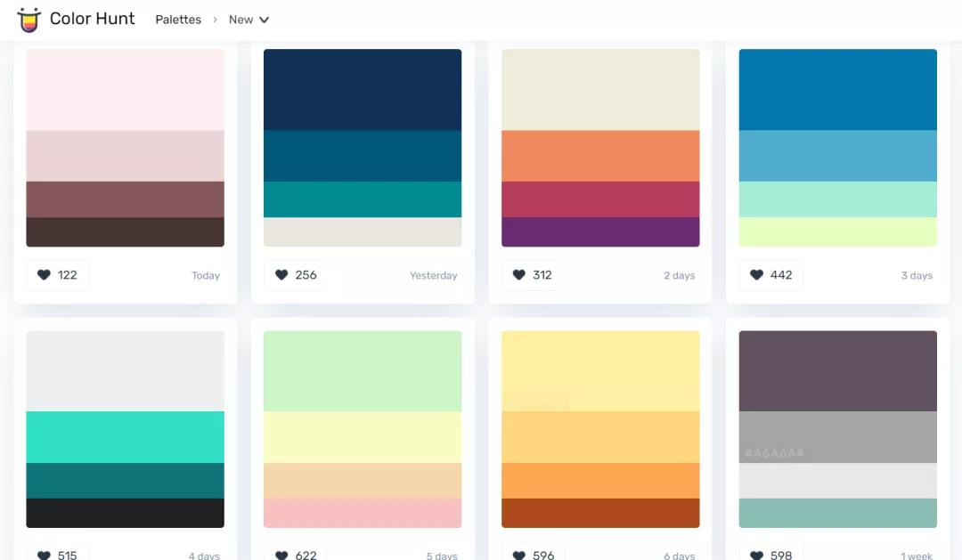
Task: Open the Palettes menu item
Action: (178, 20)
